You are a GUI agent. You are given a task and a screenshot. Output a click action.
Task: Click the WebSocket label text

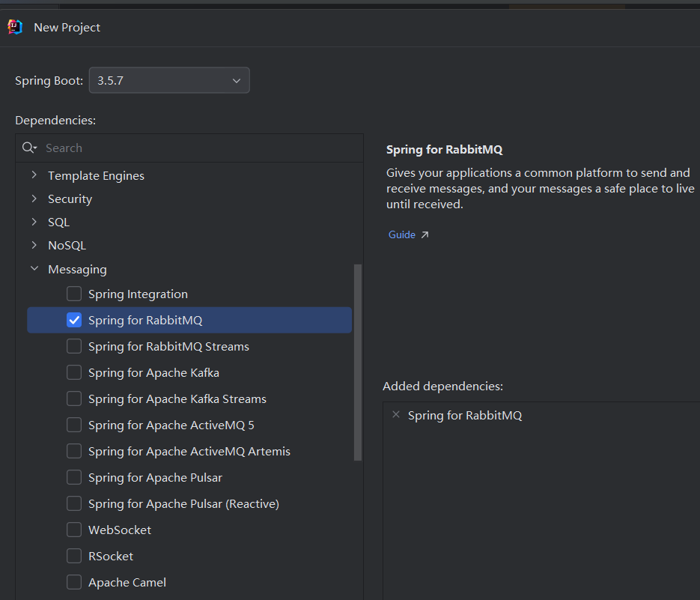pos(120,530)
